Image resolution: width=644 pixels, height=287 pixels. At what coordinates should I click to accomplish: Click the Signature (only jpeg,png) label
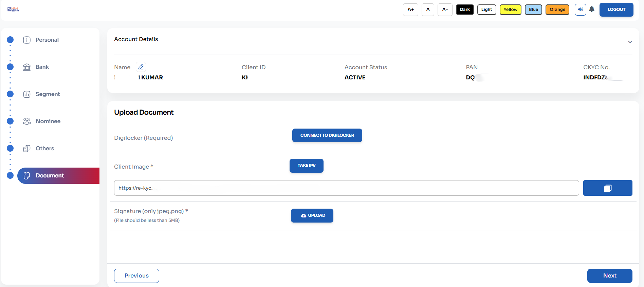(151, 211)
